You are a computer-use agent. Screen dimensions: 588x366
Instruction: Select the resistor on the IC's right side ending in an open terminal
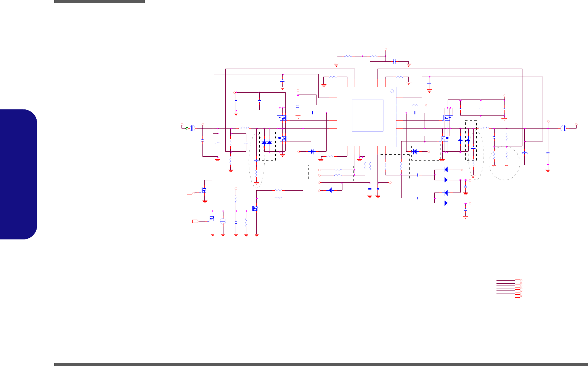(415, 105)
